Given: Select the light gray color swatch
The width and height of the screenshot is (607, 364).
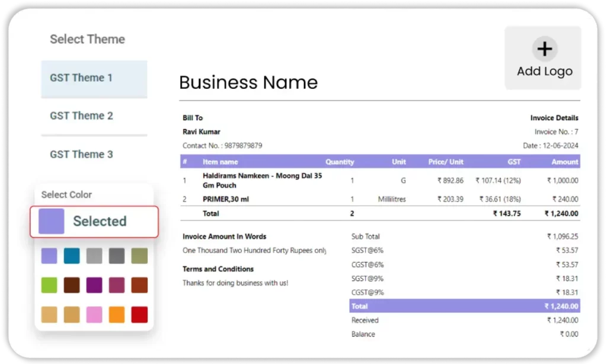Looking at the screenshot, I should (94, 256).
